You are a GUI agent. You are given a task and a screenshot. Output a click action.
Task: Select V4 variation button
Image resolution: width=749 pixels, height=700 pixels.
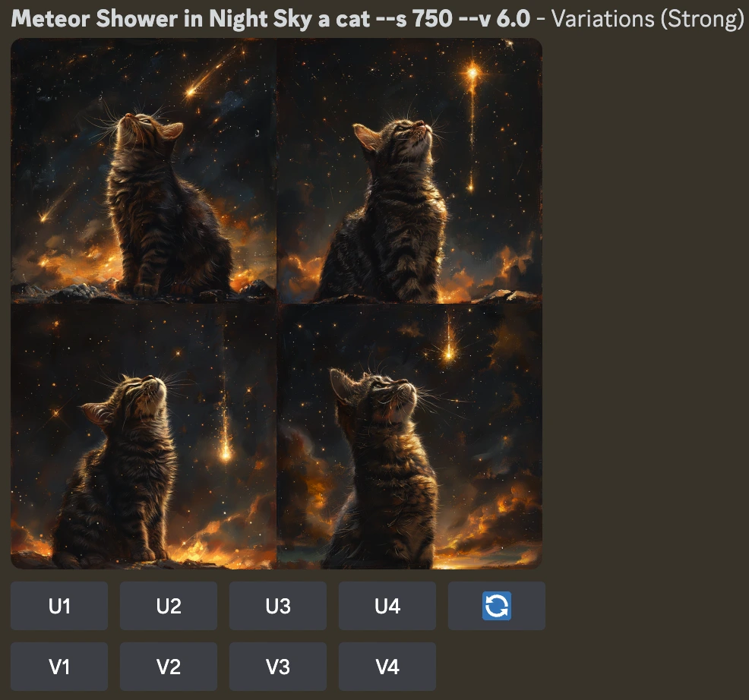387,666
